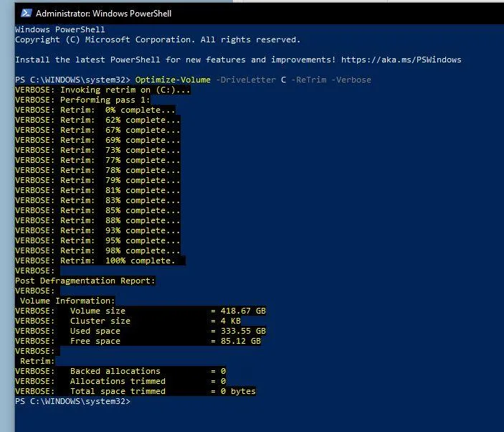Image resolution: width=504 pixels, height=432 pixels.
Task: Click the Volume size value 418.67 GB
Action: (x=243, y=311)
